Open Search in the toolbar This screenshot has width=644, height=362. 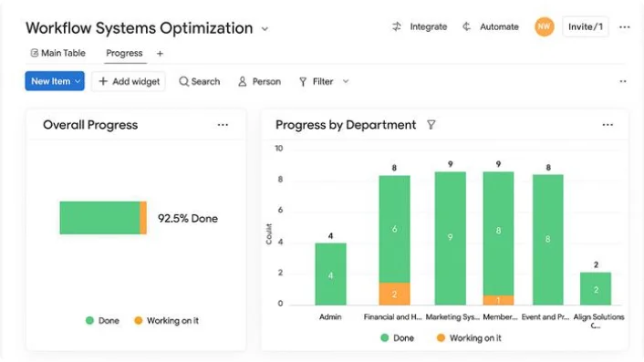(200, 81)
